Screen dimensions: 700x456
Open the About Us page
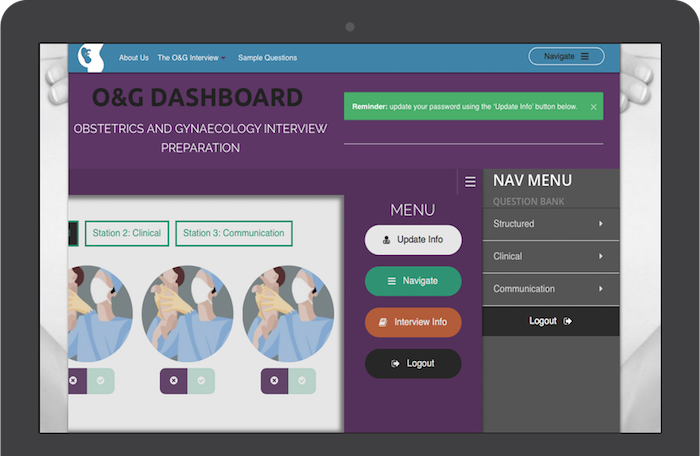pos(133,57)
